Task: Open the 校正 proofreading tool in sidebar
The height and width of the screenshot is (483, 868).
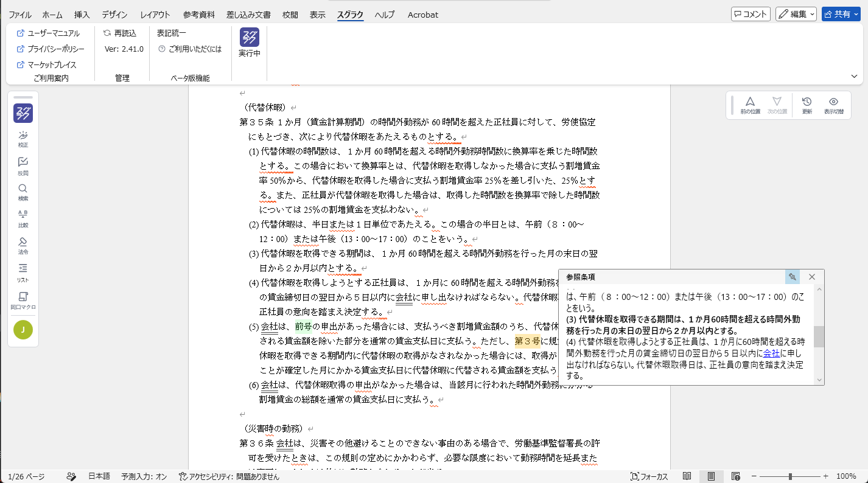Action: pos(23,139)
